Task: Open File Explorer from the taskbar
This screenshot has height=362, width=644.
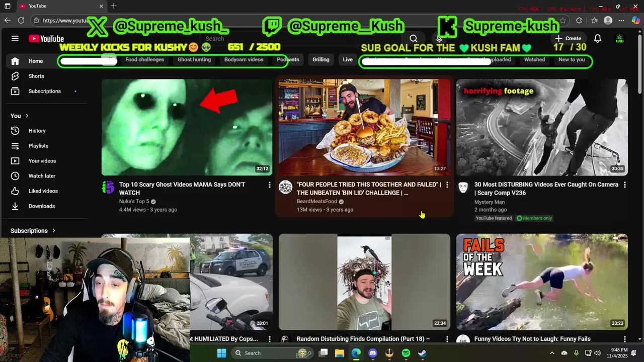Action: [340, 353]
